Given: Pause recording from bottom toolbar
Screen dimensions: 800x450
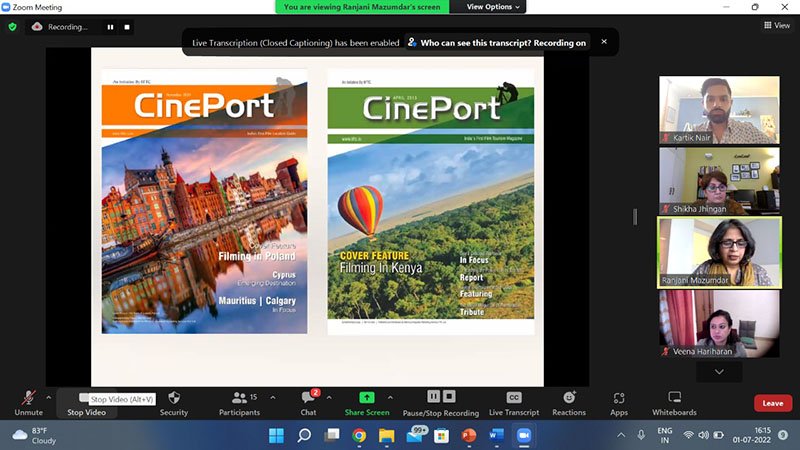Looking at the screenshot, I should pyautogui.click(x=433, y=396).
